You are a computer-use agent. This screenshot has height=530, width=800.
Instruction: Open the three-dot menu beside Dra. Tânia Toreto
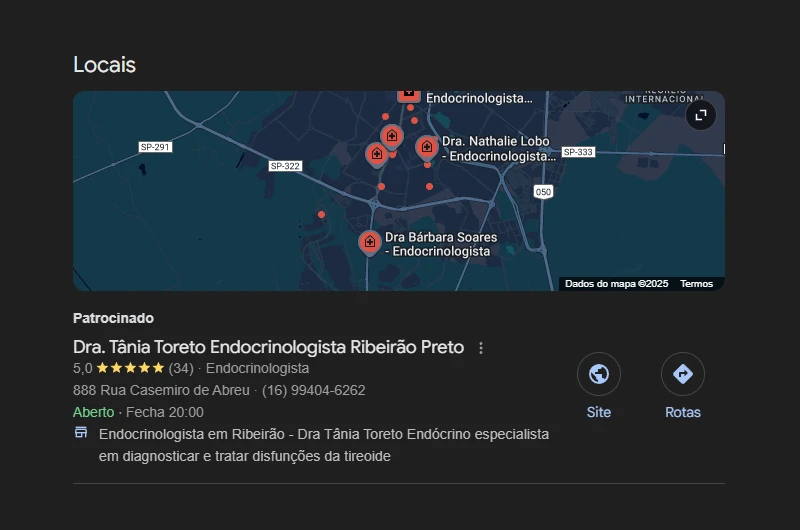(x=481, y=348)
